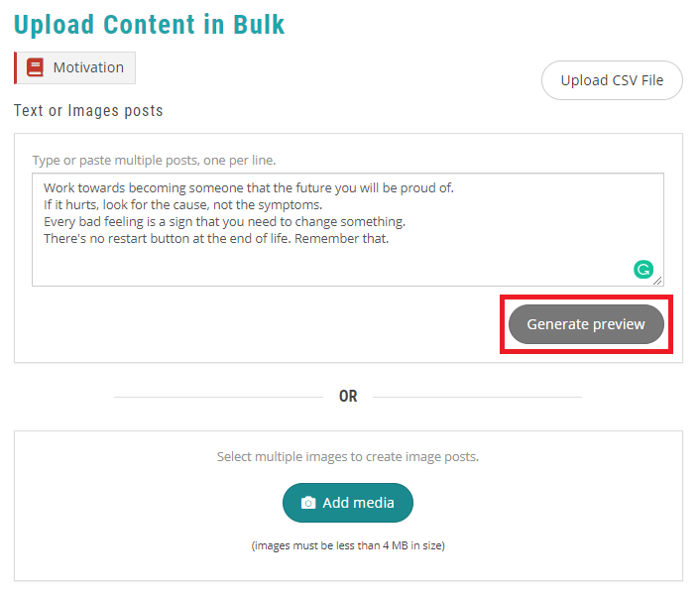Click the "Upload Content in Bulk" heading
The width and height of the screenshot is (700, 596).
click(150, 25)
